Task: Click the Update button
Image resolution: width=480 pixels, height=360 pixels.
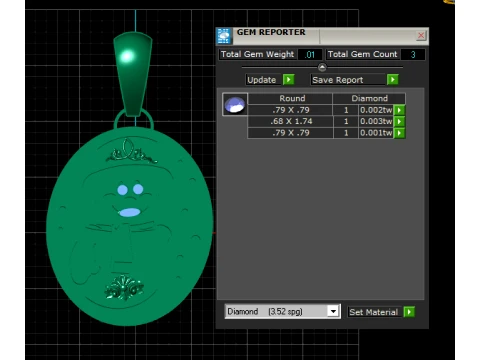Action: pyautogui.click(x=262, y=80)
